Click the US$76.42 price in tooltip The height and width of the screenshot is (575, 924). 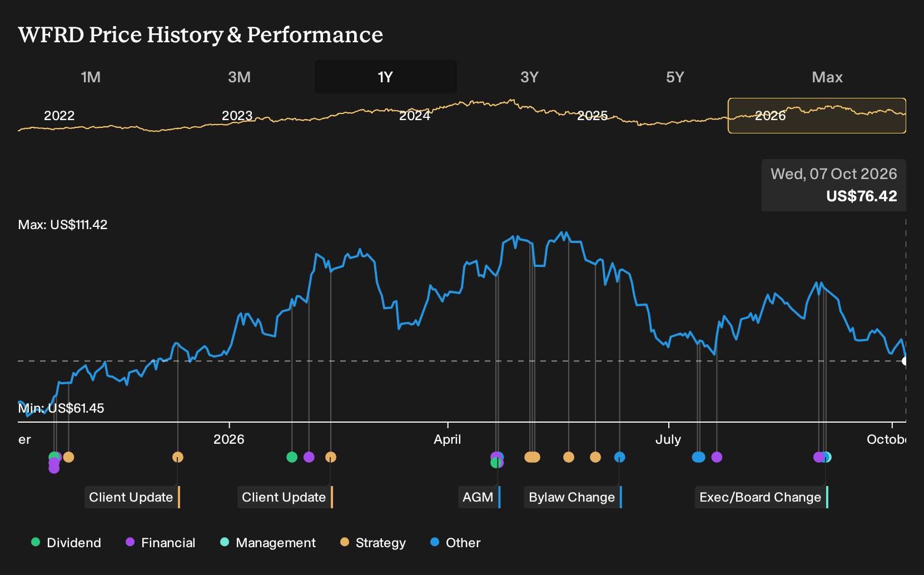click(x=862, y=196)
